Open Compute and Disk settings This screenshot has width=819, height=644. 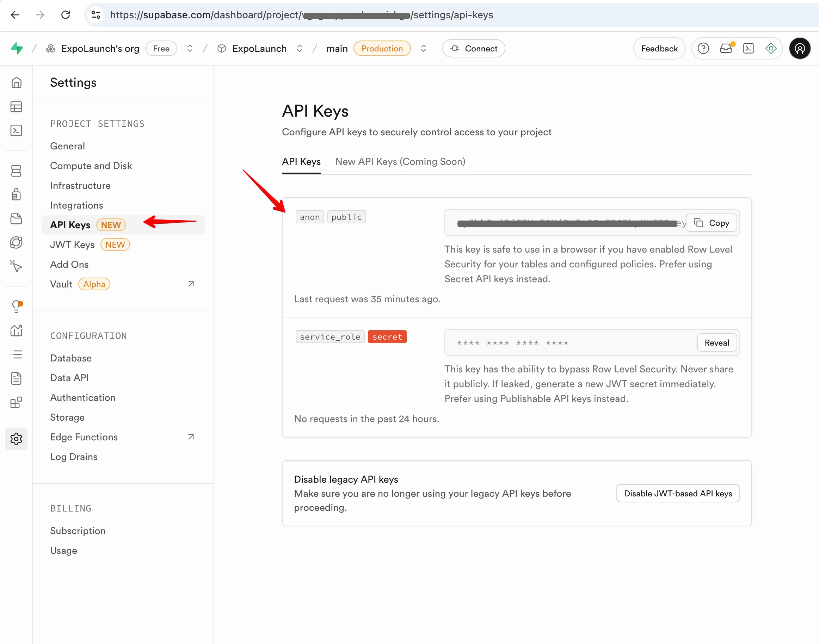point(91,166)
